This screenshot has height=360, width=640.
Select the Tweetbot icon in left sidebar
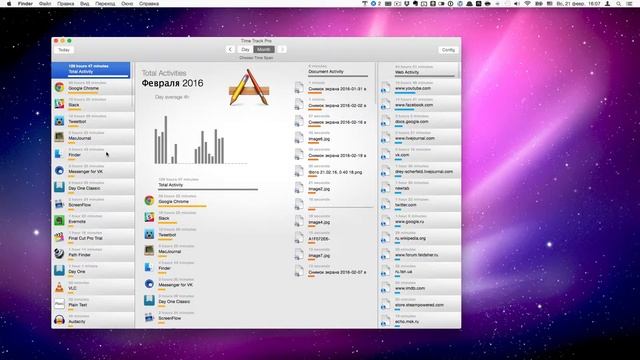point(60,120)
